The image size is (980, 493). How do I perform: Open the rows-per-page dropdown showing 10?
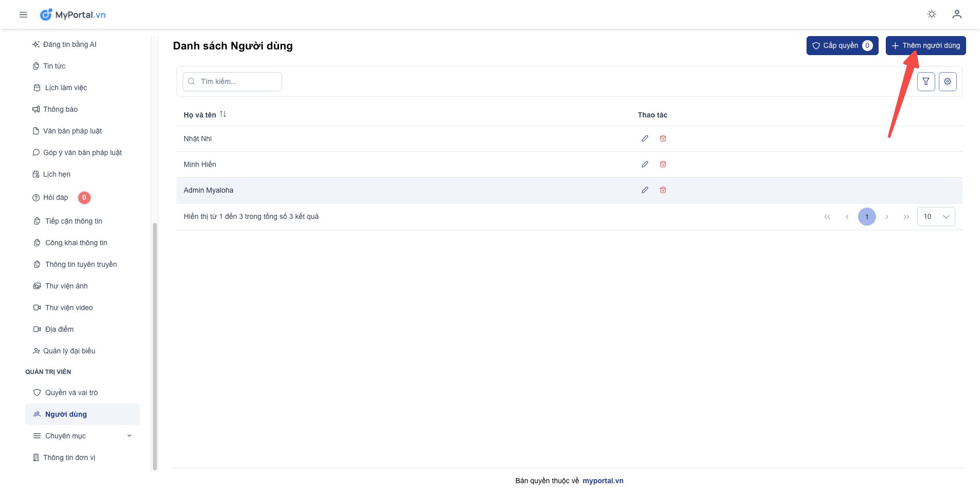(935, 217)
